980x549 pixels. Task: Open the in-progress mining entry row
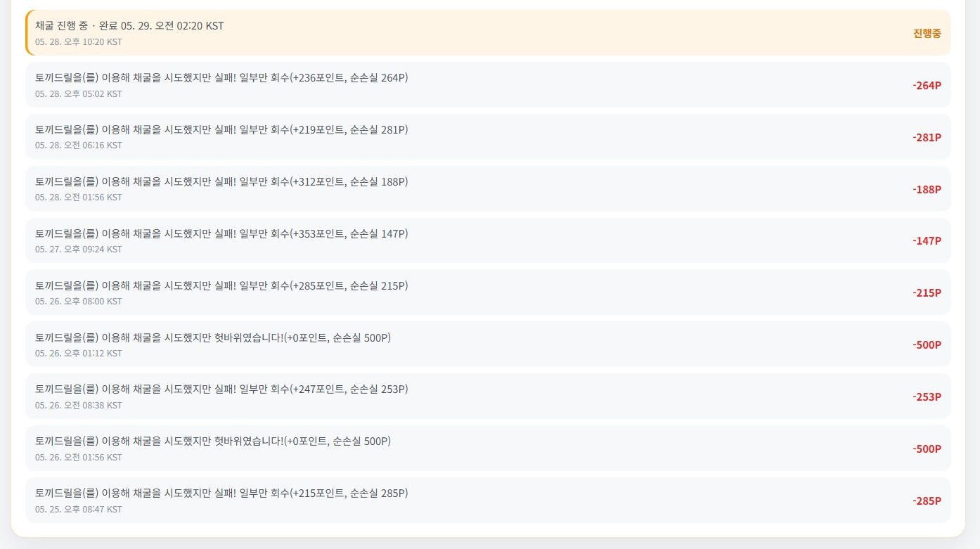488,32
